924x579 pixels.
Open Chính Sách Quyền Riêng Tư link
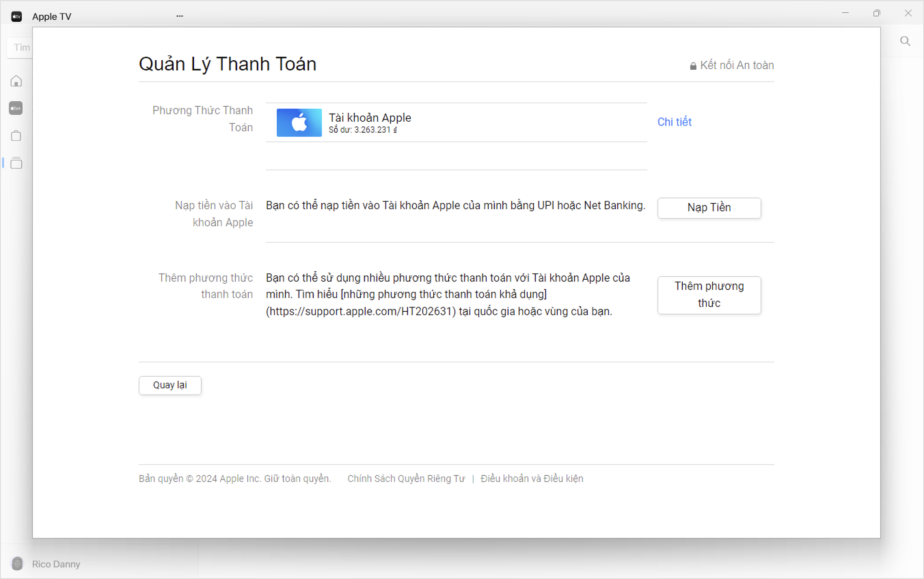[x=406, y=479]
